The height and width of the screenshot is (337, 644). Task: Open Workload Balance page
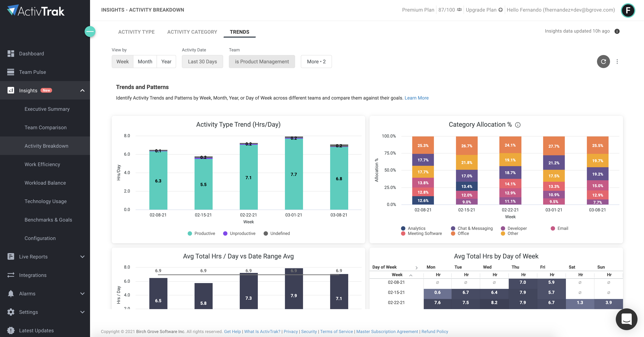[45, 183]
